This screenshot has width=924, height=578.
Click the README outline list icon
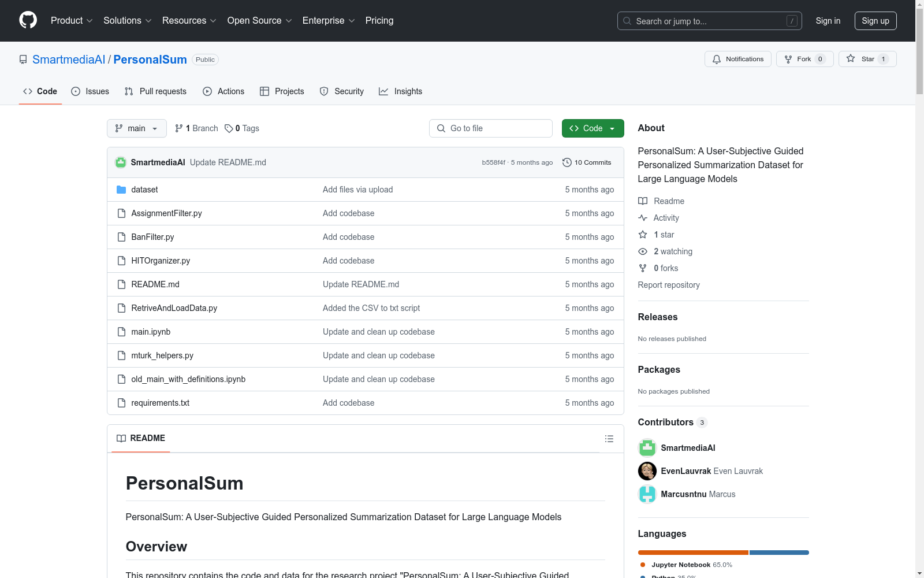(x=609, y=439)
